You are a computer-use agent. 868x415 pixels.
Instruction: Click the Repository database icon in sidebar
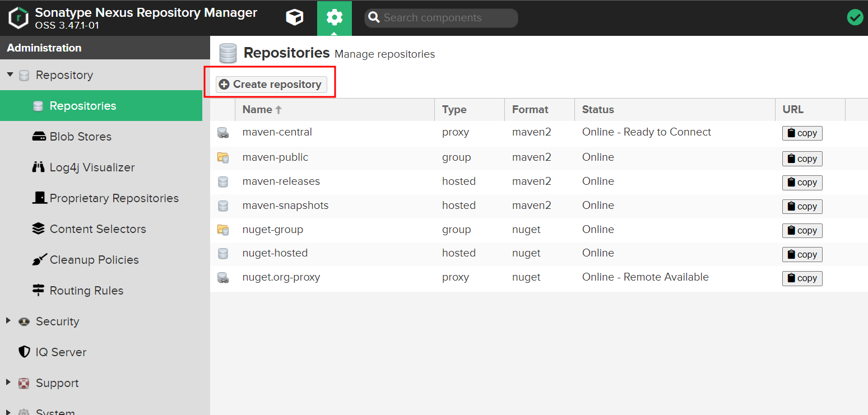point(24,75)
